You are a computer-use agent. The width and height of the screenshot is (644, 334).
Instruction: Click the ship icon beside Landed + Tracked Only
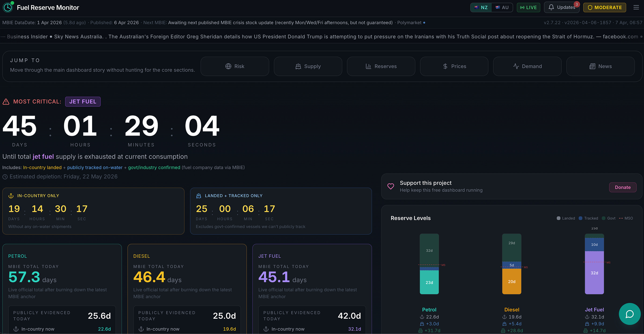coord(199,196)
